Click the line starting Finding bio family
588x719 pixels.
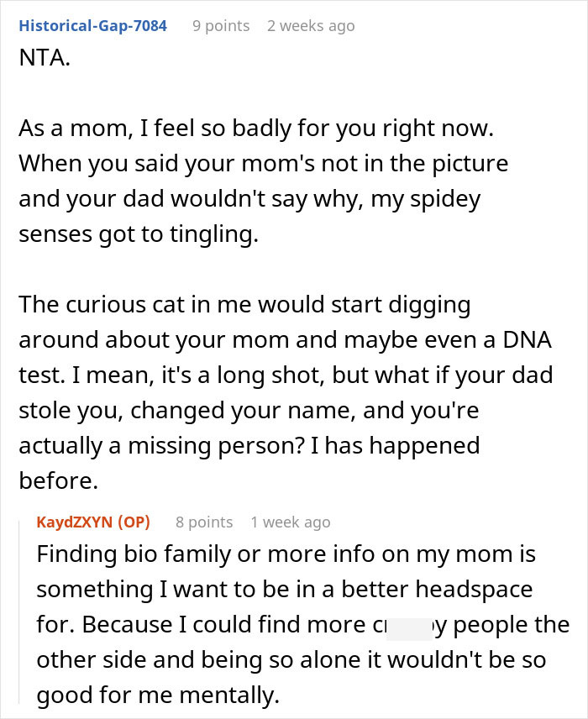pos(286,554)
